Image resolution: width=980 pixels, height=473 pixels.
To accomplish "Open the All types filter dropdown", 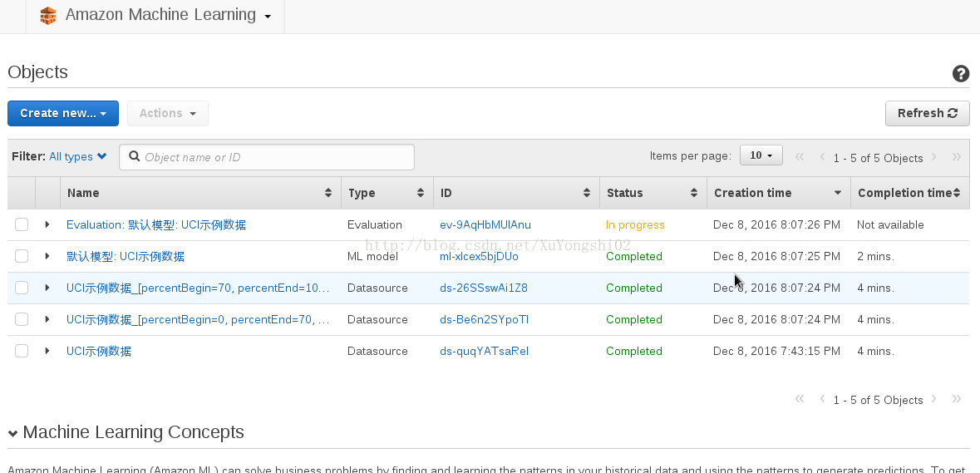I will (78, 157).
